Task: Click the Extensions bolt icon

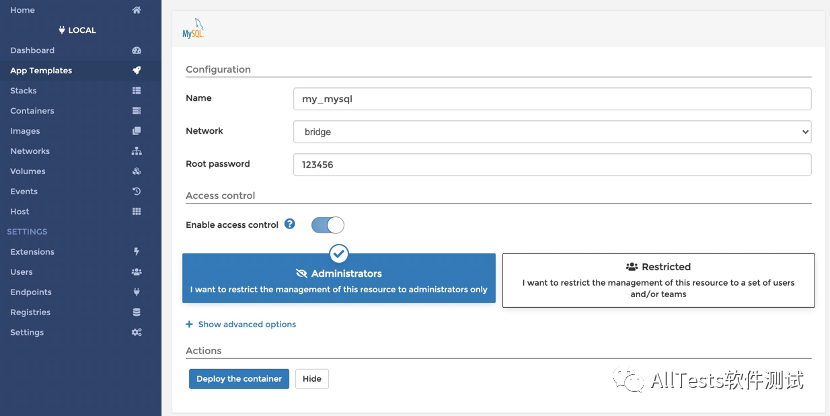Action: tap(137, 251)
